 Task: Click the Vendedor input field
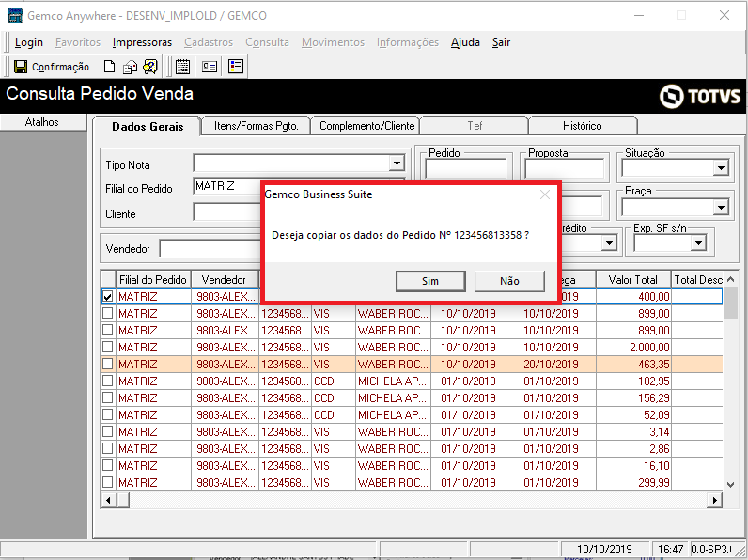pos(210,248)
